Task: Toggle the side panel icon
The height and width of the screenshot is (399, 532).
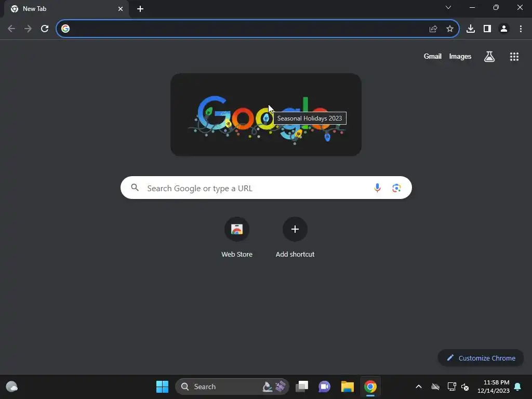Action: 487,29
